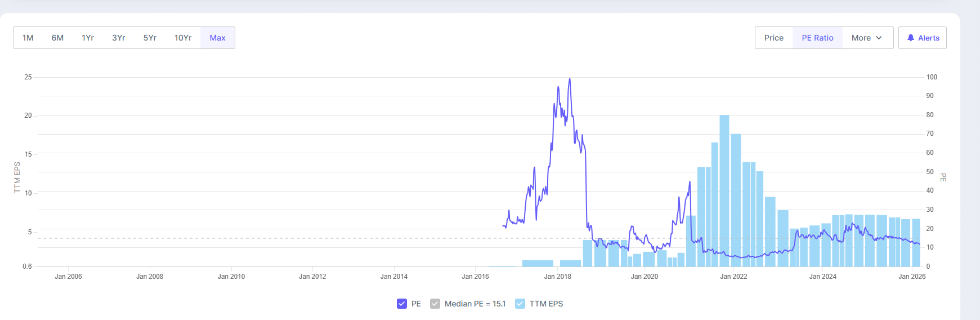Click the PE line peak near 2018
This screenshot has width=980, height=320.
[570, 79]
